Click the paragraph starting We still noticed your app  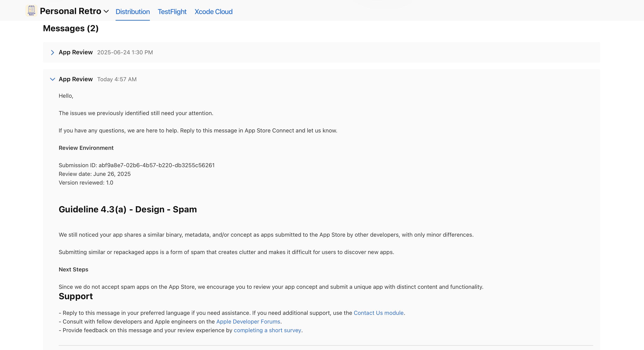click(x=266, y=234)
